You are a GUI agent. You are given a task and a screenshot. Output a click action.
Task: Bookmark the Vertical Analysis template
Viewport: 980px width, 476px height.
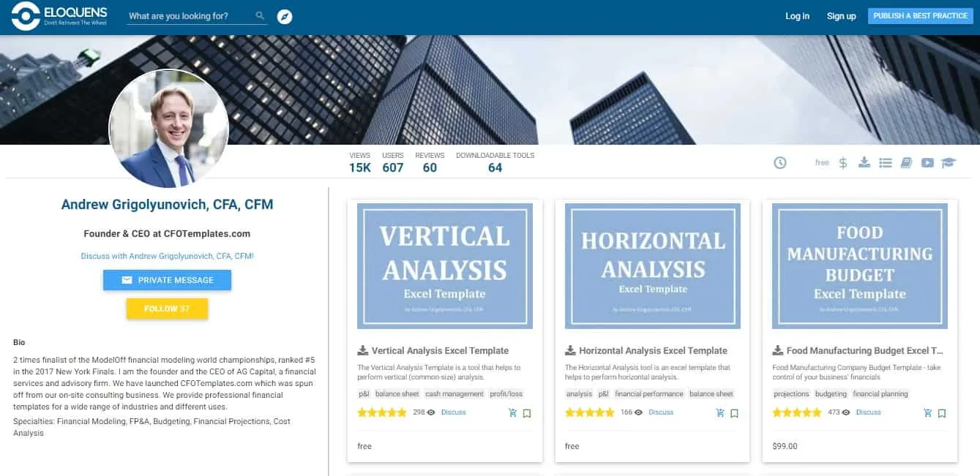[527, 413]
